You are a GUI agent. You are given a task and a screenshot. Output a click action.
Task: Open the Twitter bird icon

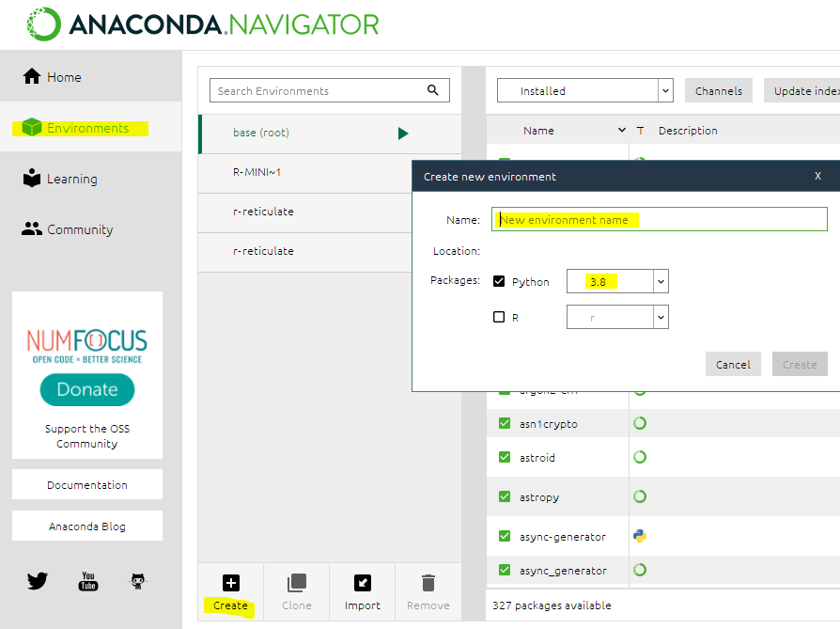pyautogui.click(x=37, y=580)
